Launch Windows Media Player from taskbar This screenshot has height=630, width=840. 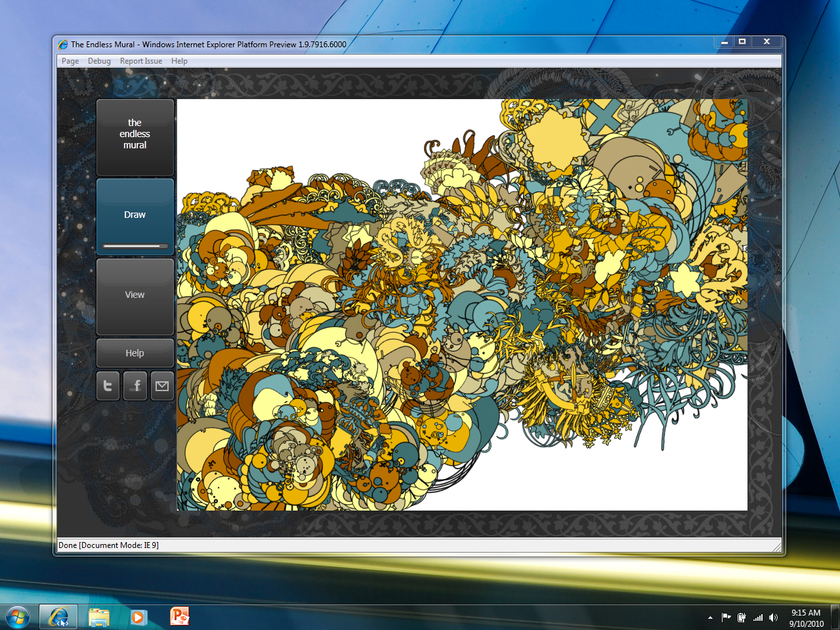138,617
